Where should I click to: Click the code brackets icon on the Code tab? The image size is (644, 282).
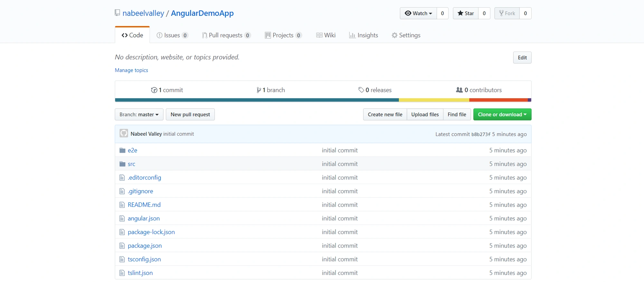click(x=125, y=35)
